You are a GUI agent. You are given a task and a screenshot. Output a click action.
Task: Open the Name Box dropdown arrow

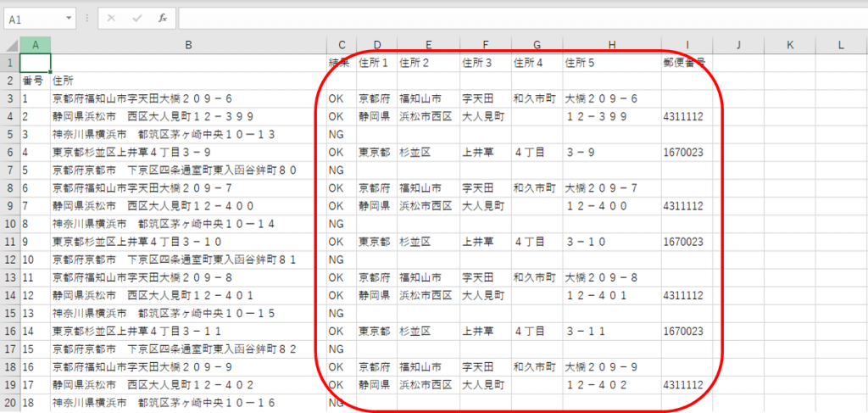point(69,19)
